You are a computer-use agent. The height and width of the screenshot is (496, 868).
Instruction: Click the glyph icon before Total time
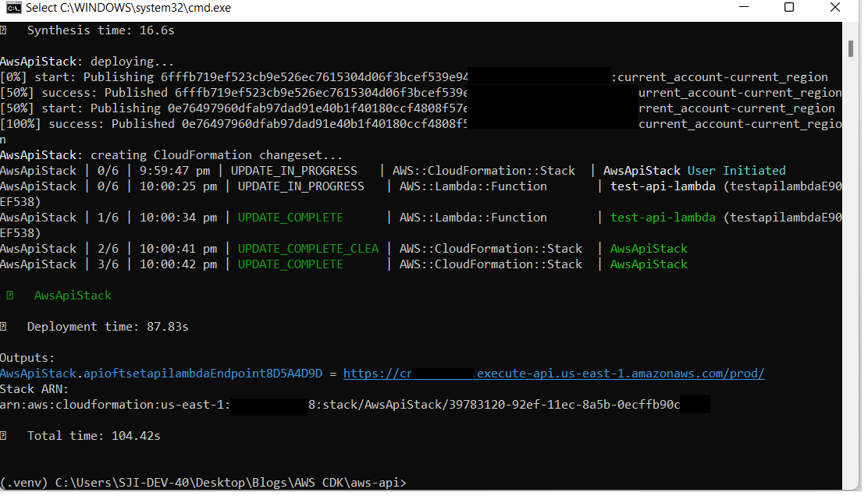(x=5, y=435)
